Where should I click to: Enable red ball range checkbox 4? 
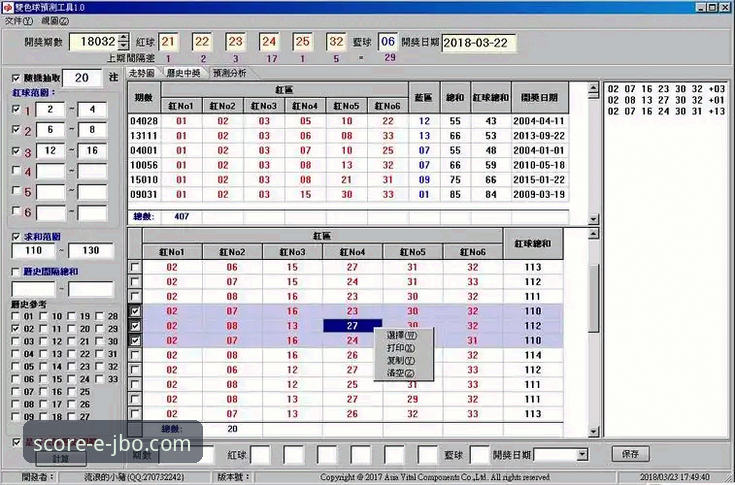pyautogui.click(x=16, y=170)
